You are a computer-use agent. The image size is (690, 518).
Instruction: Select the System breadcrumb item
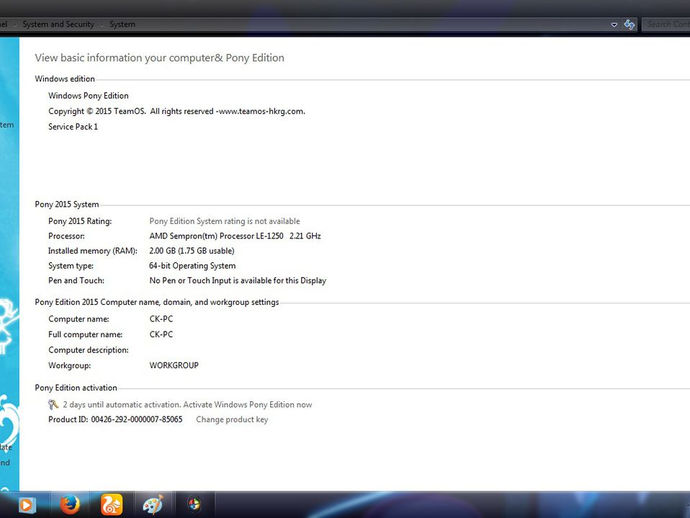tap(122, 24)
